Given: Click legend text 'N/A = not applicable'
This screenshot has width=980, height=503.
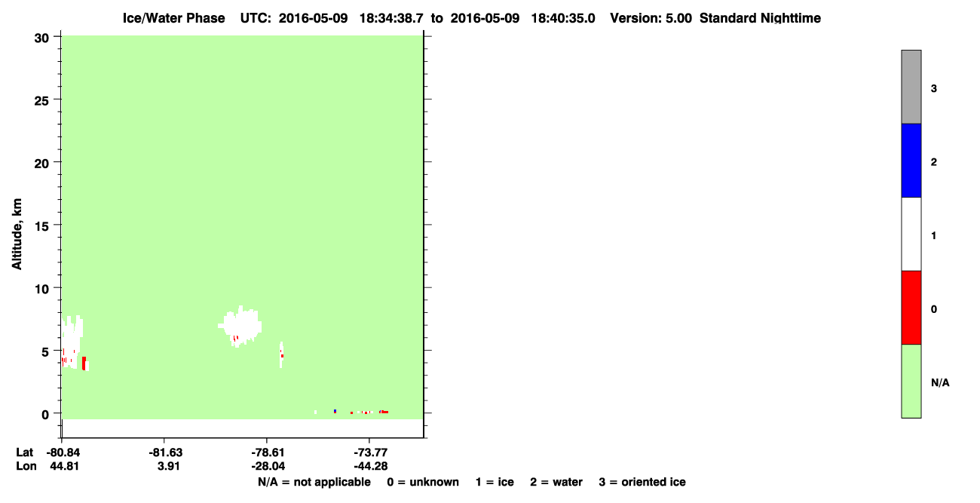Looking at the screenshot, I should 314,482.
